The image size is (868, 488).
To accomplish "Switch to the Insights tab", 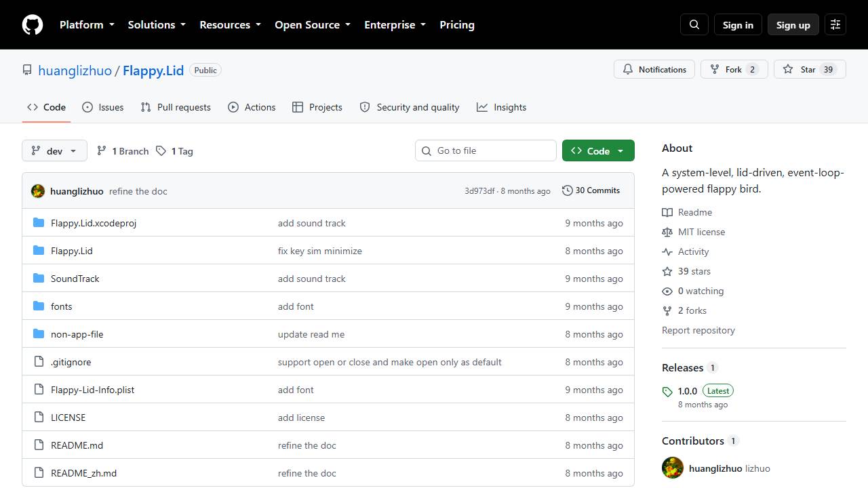I will (501, 107).
